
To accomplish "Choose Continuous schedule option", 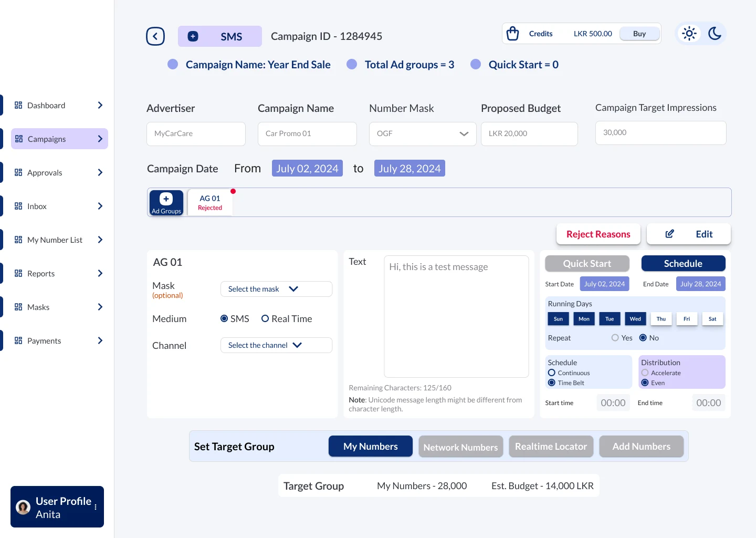I will [552, 373].
